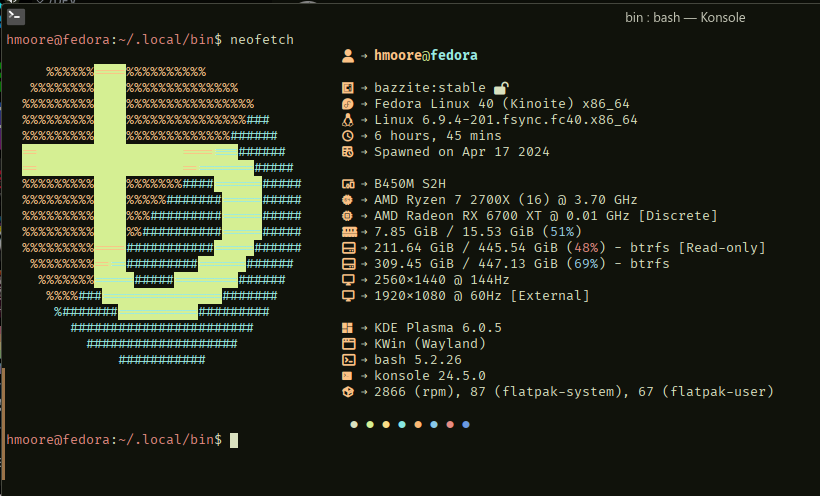Click the '[Discrete]' GPU label
820x496 pixels.
(678, 216)
